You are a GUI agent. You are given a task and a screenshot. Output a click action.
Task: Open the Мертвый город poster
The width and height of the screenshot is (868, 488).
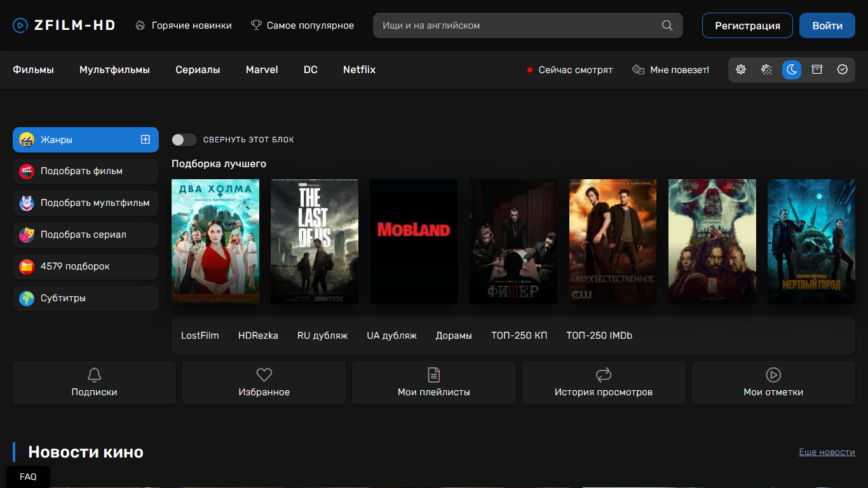811,241
